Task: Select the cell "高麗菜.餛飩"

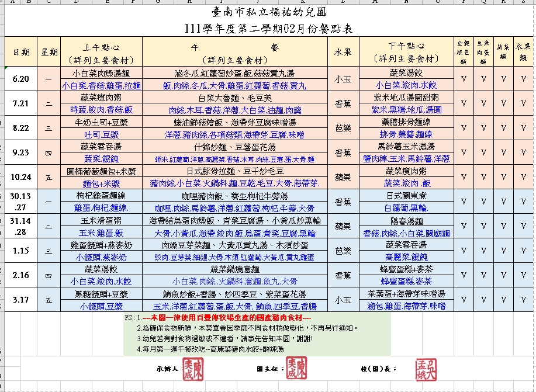Action: [x=406, y=256]
